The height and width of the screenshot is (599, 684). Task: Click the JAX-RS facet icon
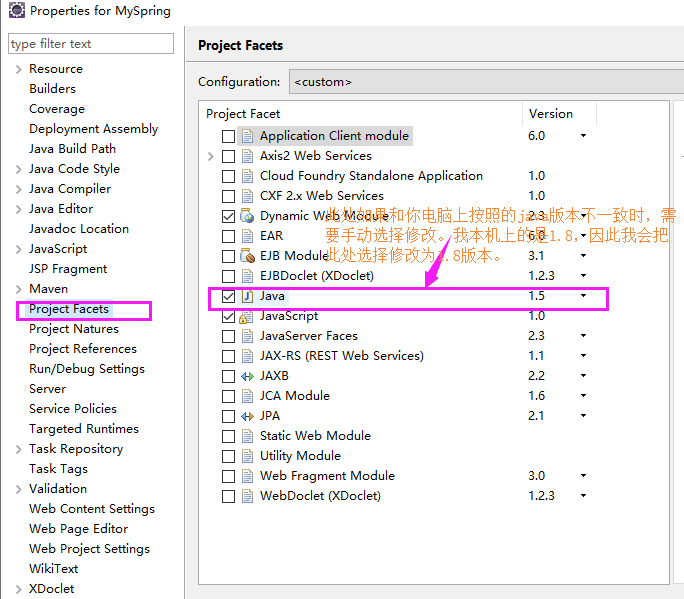pyautogui.click(x=247, y=356)
